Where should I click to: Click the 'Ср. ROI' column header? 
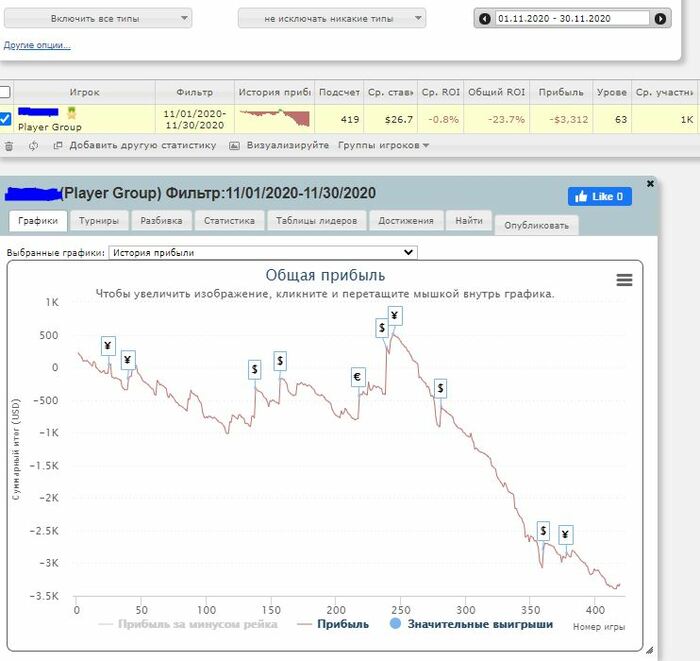[440, 92]
